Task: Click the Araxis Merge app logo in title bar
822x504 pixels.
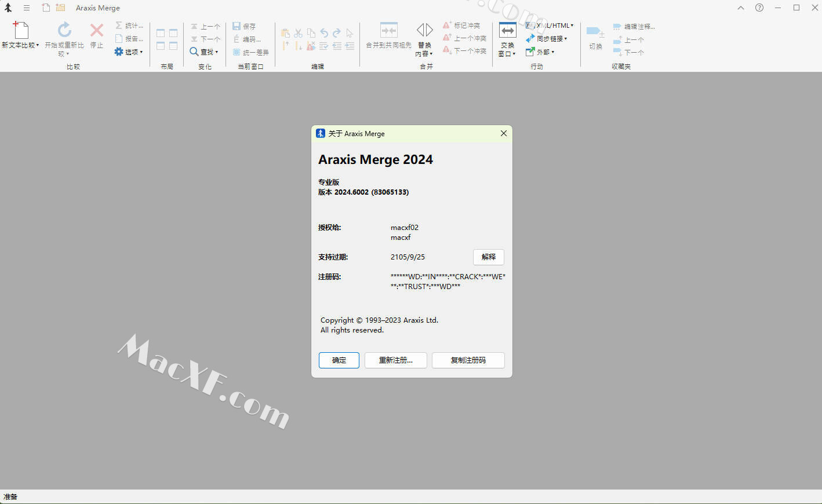Action: 8,8
